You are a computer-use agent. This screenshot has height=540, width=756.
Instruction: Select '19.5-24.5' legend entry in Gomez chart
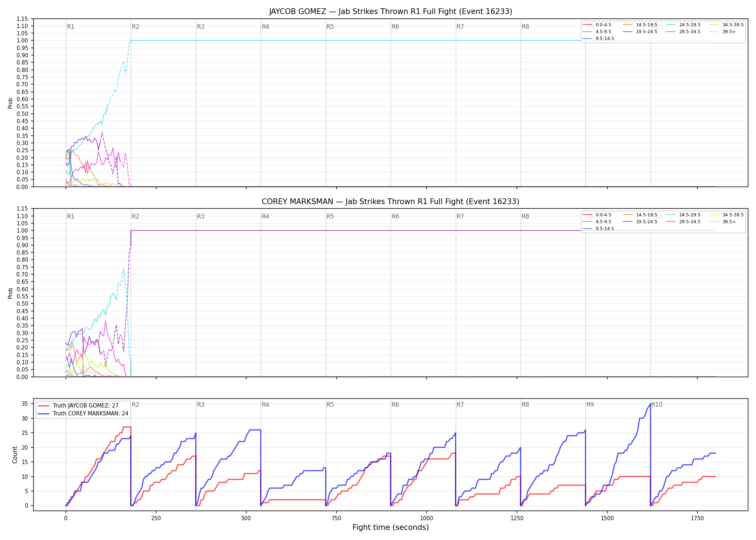point(640,32)
